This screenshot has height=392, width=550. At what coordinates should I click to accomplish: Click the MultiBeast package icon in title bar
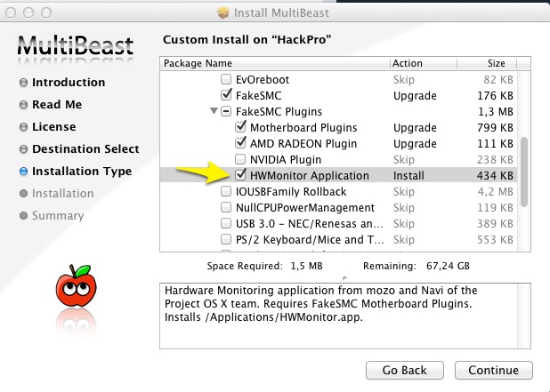(x=223, y=13)
